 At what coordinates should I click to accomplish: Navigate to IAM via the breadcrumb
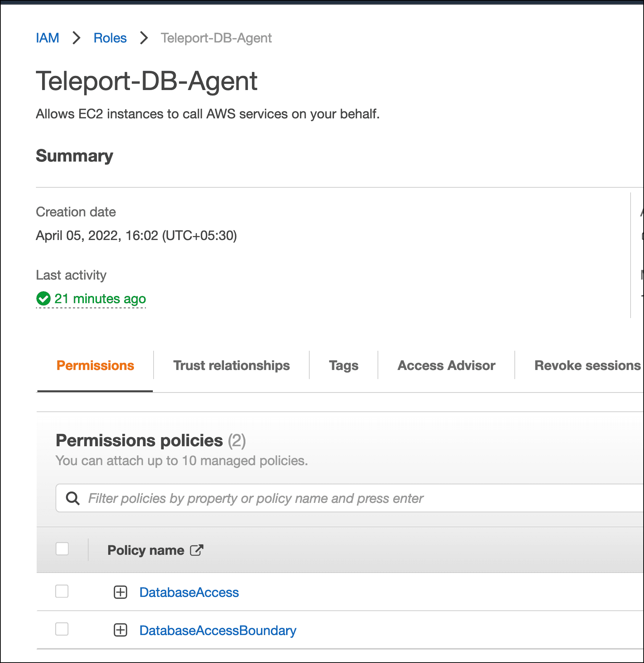48,38
